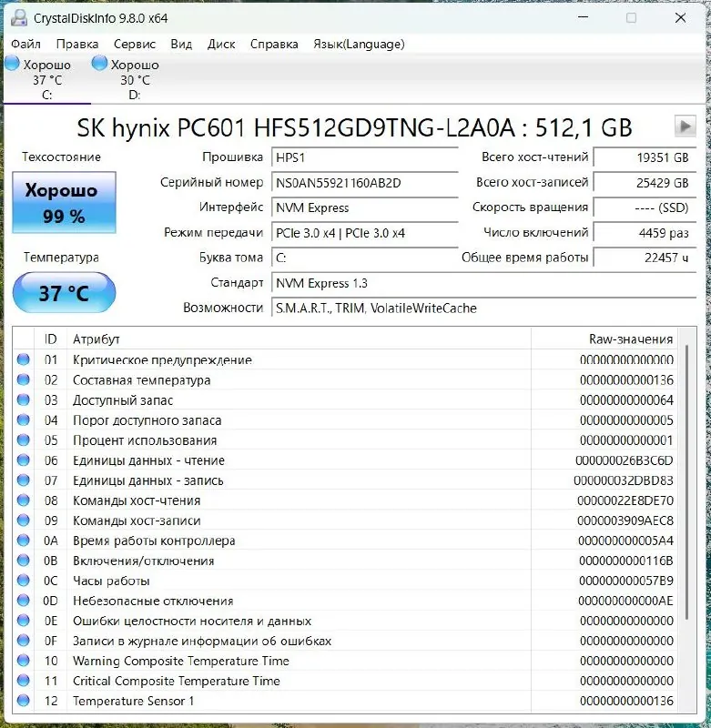The width and height of the screenshot is (711, 728).
Task: Click the transfer mode field PCIe 3.0 x4
Action: point(364,233)
